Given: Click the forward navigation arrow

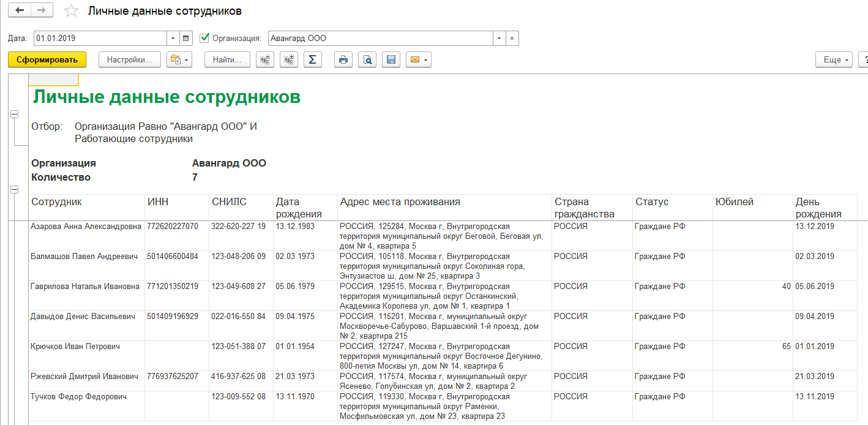Looking at the screenshot, I should (x=42, y=10).
